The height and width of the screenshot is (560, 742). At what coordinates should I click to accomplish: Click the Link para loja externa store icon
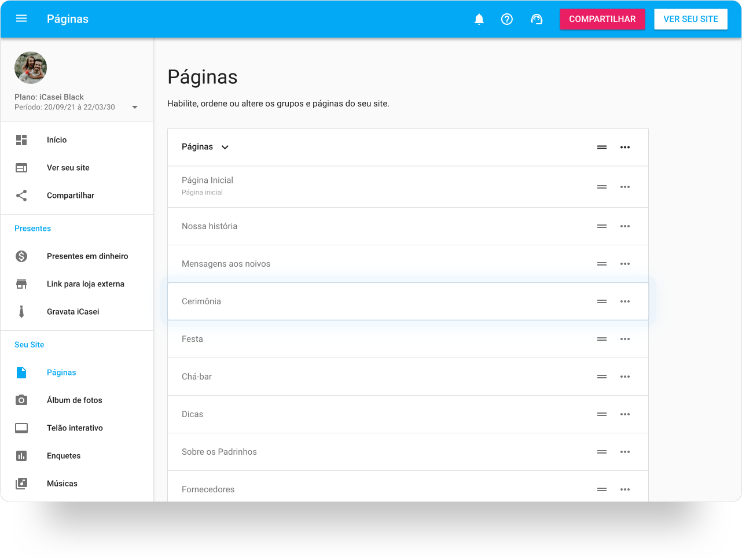(x=21, y=284)
